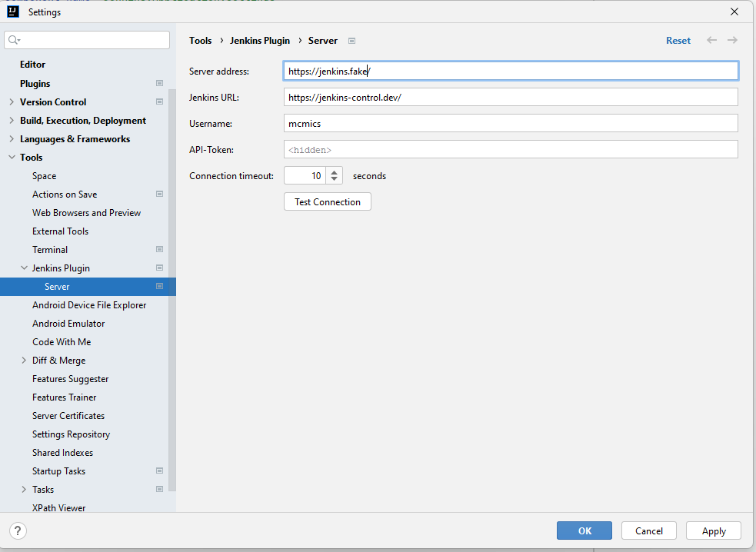756x552 pixels.
Task: Click the search magnifier icon in settings
Action: (14, 40)
